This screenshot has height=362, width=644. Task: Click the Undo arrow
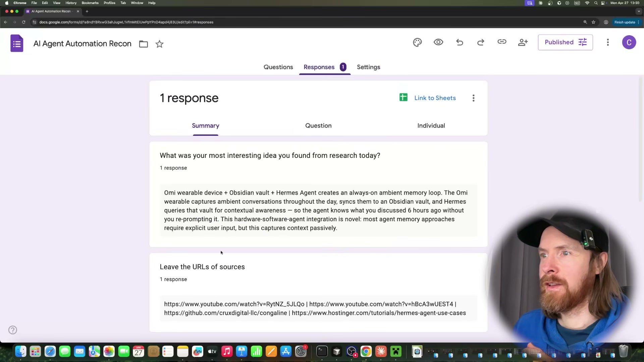(x=460, y=42)
